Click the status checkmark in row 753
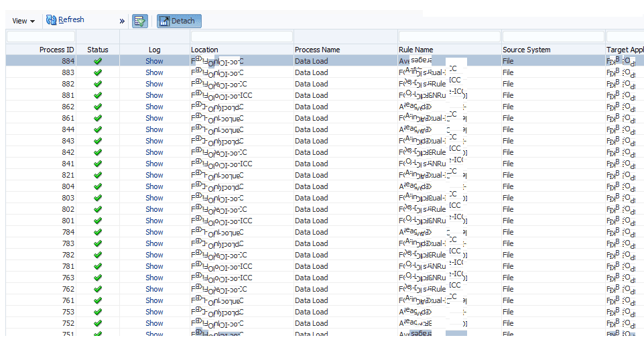 click(98, 312)
